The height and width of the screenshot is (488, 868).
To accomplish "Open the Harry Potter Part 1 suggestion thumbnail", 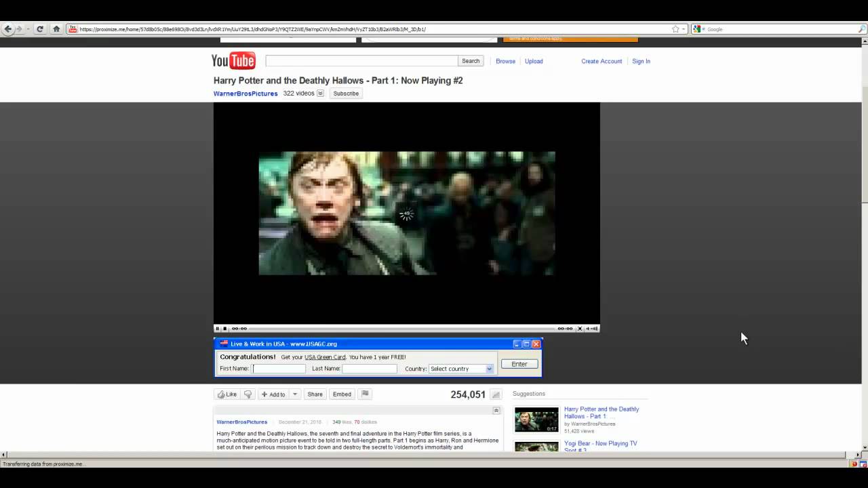I will click(x=536, y=420).
